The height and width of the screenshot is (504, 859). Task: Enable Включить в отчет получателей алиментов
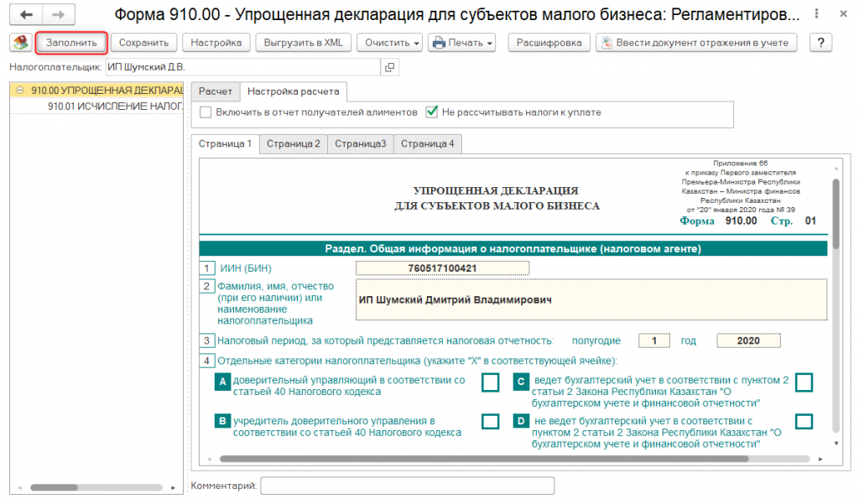coord(206,112)
